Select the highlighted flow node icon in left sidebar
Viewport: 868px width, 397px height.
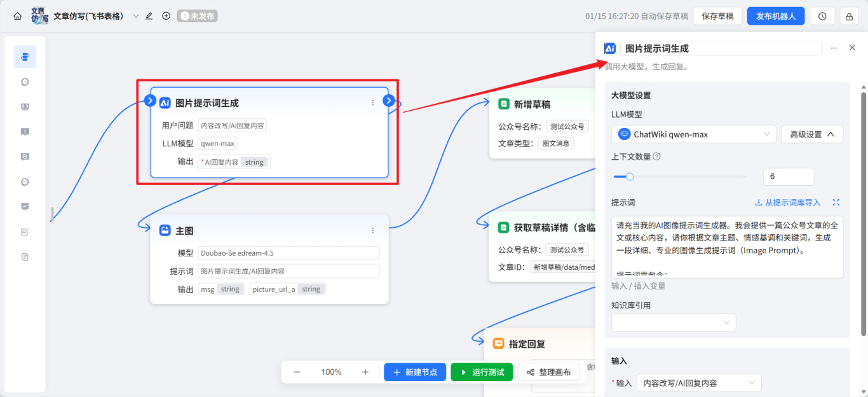tap(25, 57)
